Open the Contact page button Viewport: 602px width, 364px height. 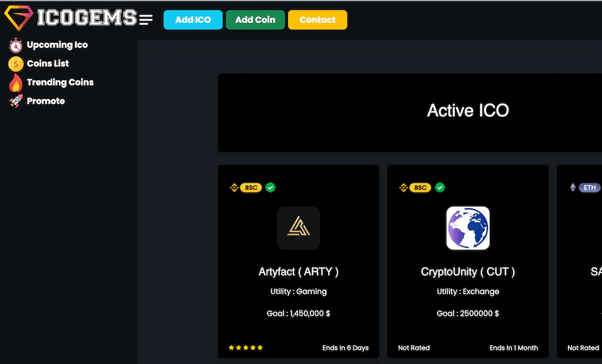317,20
